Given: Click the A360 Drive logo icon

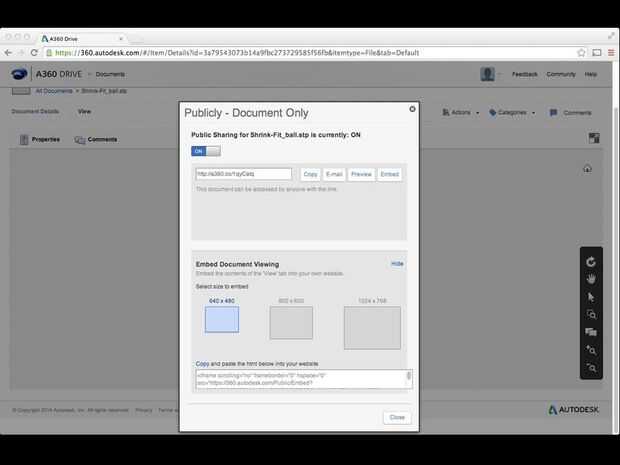Looking at the screenshot, I should coord(19,74).
